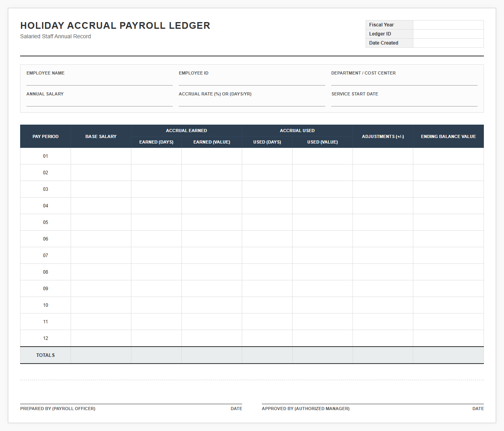The image size is (504, 431).
Task: Select pay period cell '01'
Action: pyautogui.click(x=45, y=156)
